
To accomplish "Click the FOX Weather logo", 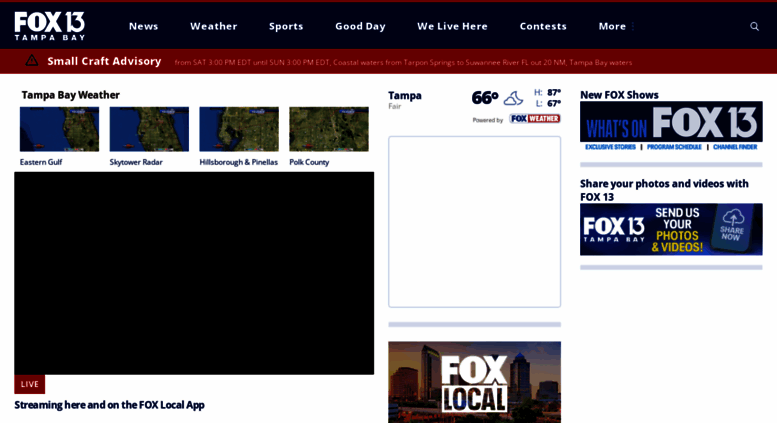I will click(534, 118).
